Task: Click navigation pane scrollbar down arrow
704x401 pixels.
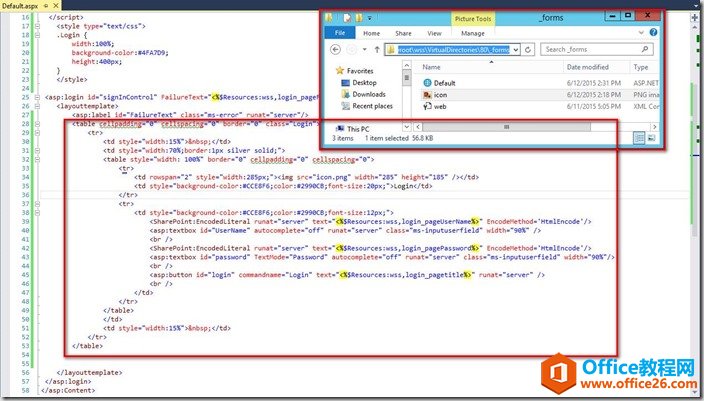Action: 406,127
